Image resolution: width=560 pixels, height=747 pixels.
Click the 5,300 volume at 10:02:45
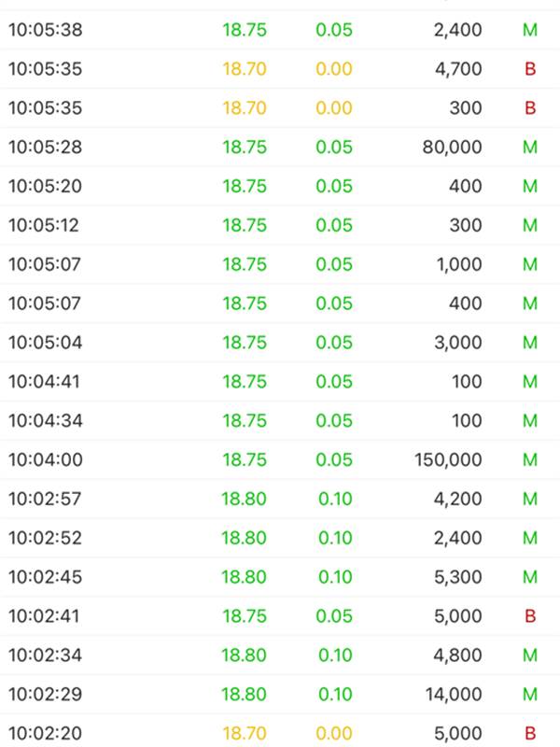(x=457, y=577)
